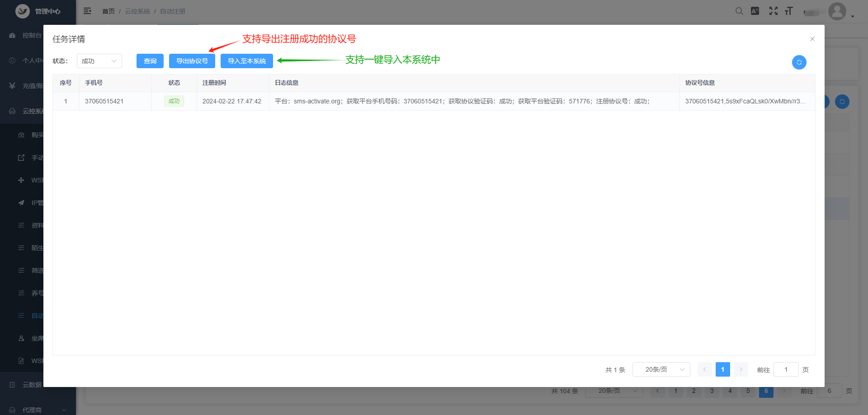The image size is (868, 415).
Task: Click the language translation icon in header
Action: 755,11
